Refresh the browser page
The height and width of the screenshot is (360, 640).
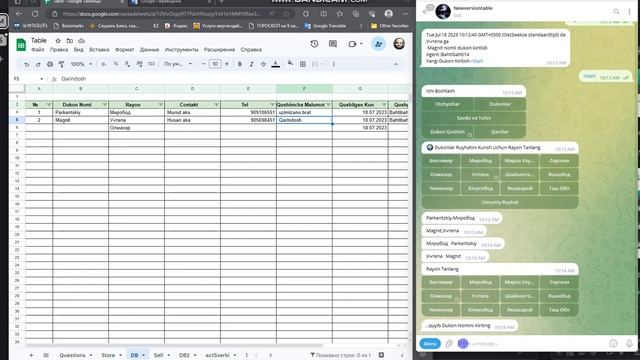(35, 13)
